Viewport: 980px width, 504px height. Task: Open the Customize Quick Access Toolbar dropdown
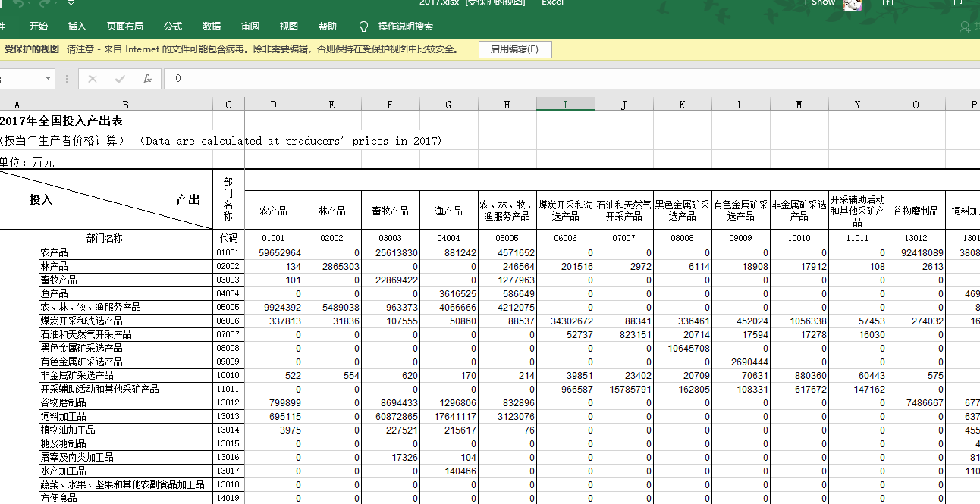point(71,3)
